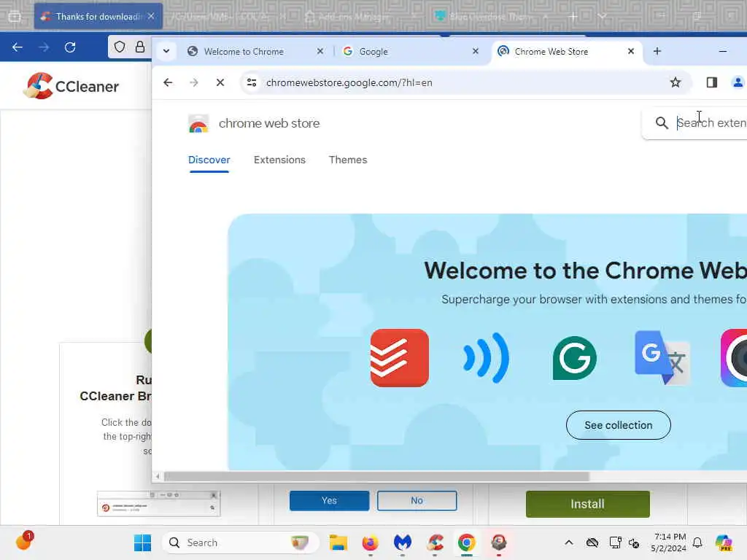Reload the Firefox page
747x560 pixels.
tap(70, 47)
